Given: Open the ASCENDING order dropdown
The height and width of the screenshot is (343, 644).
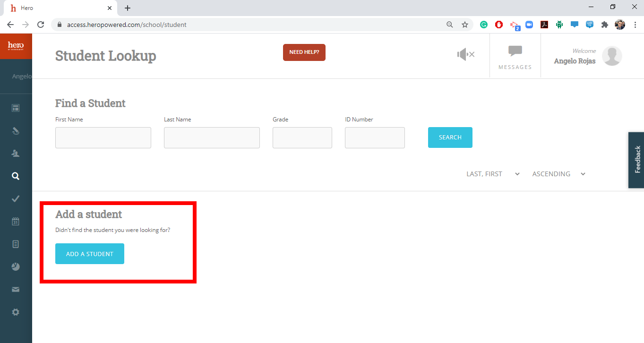Looking at the screenshot, I should 558,174.
